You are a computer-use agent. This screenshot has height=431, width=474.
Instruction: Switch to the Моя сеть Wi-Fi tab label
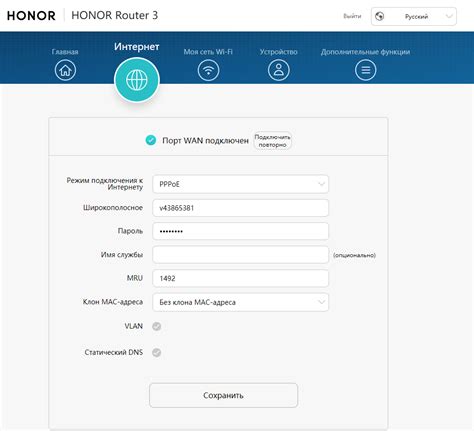click(x=208, y=52)
